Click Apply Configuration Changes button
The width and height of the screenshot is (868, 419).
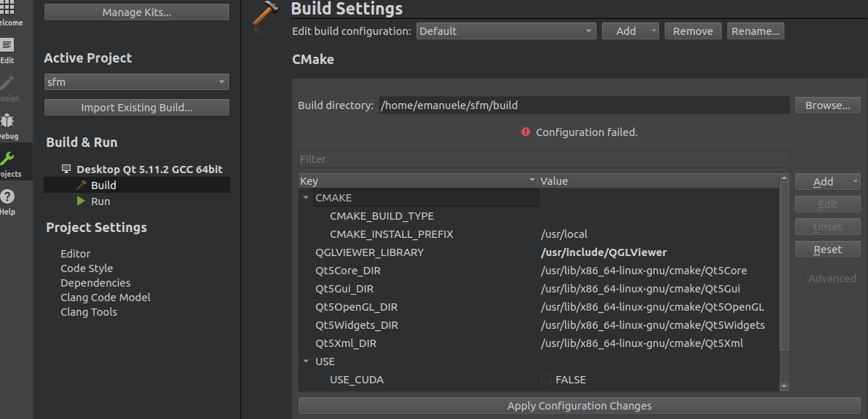tap(579, 406)
